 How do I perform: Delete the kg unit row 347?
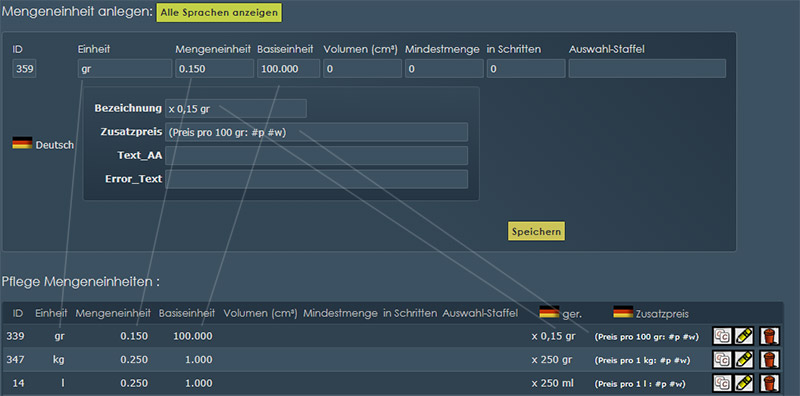tap(769, 360)
